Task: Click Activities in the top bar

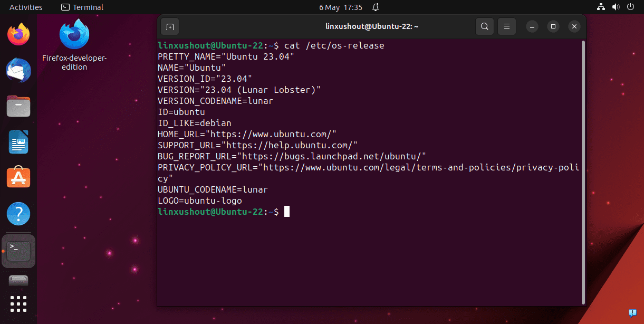Action: coord(26,7)
